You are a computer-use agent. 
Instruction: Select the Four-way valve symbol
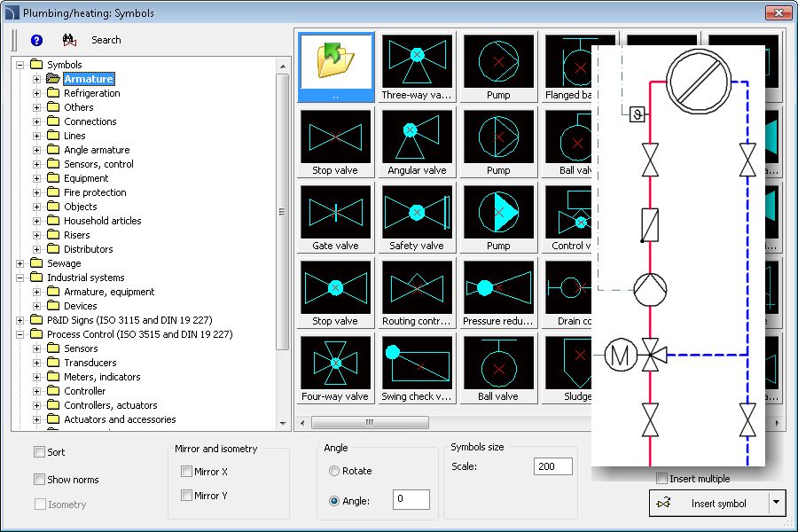(x=336, y=369)
